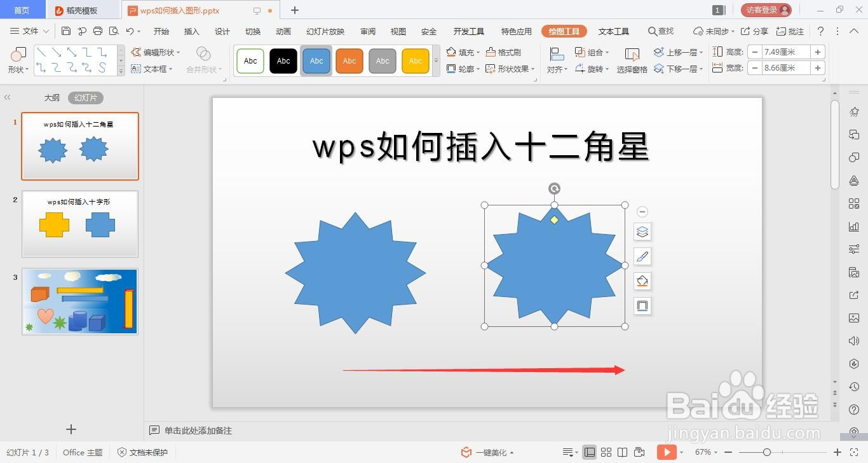
Task: Apply the yellow Abc shape style
Action: point(416,61)
